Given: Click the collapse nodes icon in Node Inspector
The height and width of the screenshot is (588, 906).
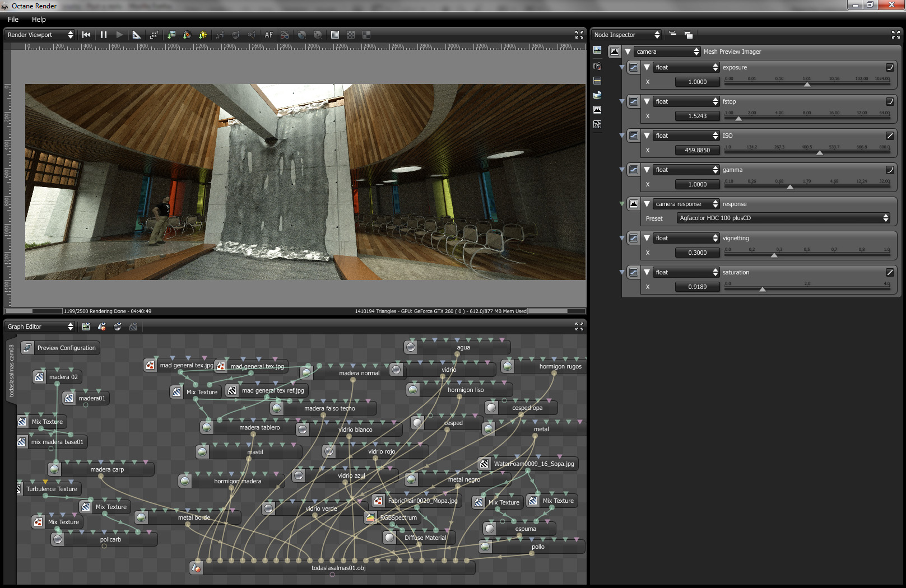Looking at the screenshot, I should 673,34.
